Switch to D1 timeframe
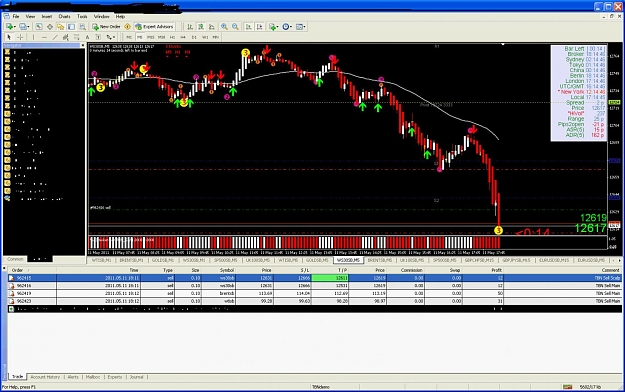The width and height of the screenshot is (625, 392). (x=194, y=37)
